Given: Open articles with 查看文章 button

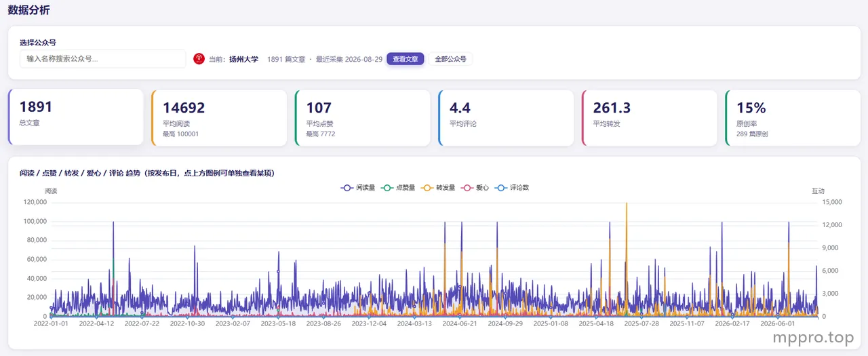Looking at the screenshot, I should click(x=406, y=59).
